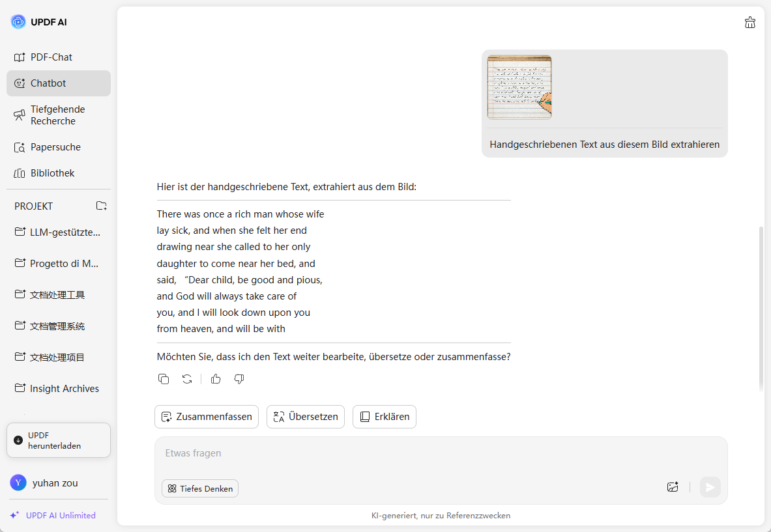Send the message with arrow button
Screen dimensions: 771x532
tap(710, 487)
